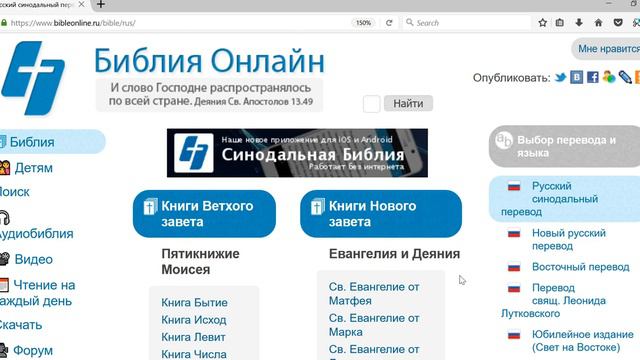The height and width of the screenshot is (360, 640).
Task: Click the Детям children icon
Action: pyautogui.click(x=4, y=168)
